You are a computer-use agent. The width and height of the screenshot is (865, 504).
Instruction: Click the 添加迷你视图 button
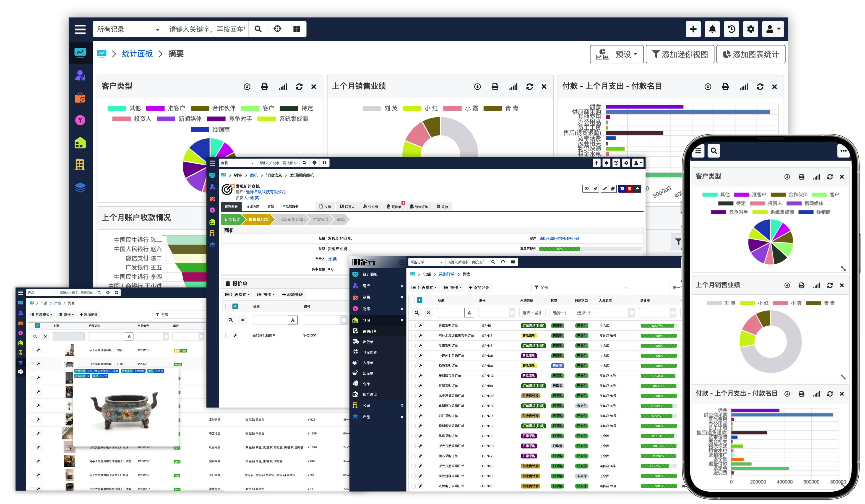680,54
